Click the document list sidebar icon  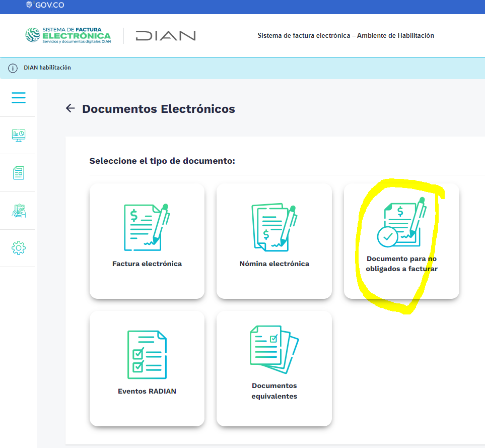tap(19, 173)
